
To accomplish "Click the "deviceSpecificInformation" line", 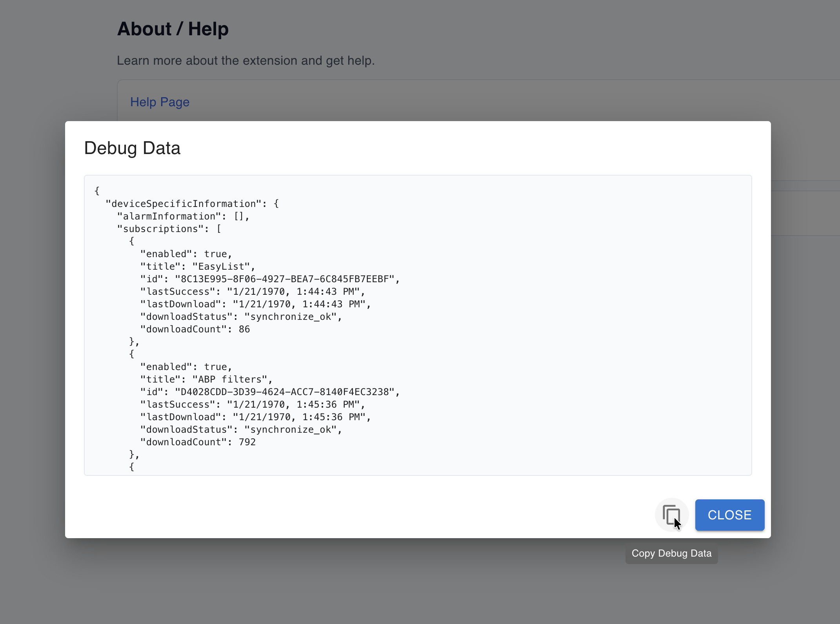I will click(x=192, y=204).
